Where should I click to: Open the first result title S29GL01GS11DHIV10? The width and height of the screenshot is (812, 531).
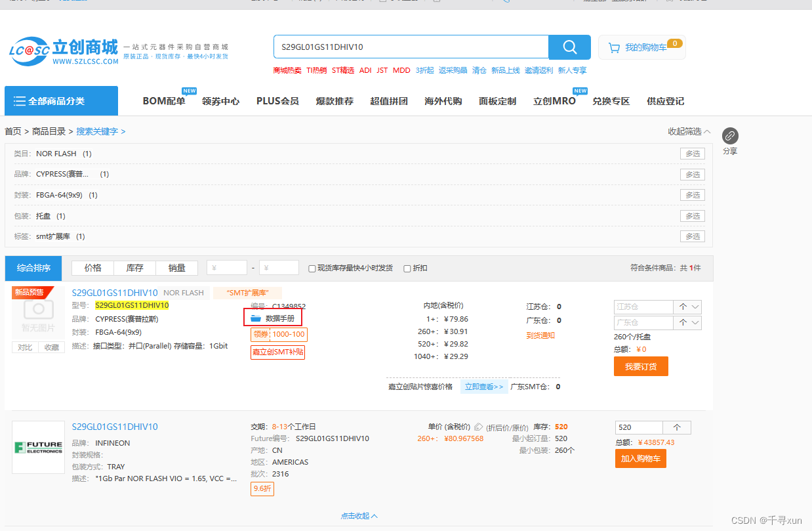(x=115, y=293)
